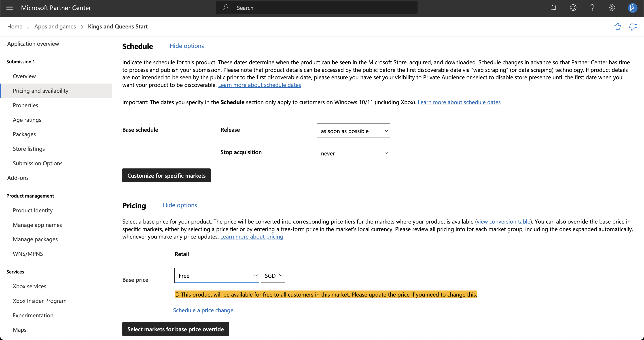Click Customize for specific markets button
Viewport: 644px width, 340px height.
[x=166, y=176]
